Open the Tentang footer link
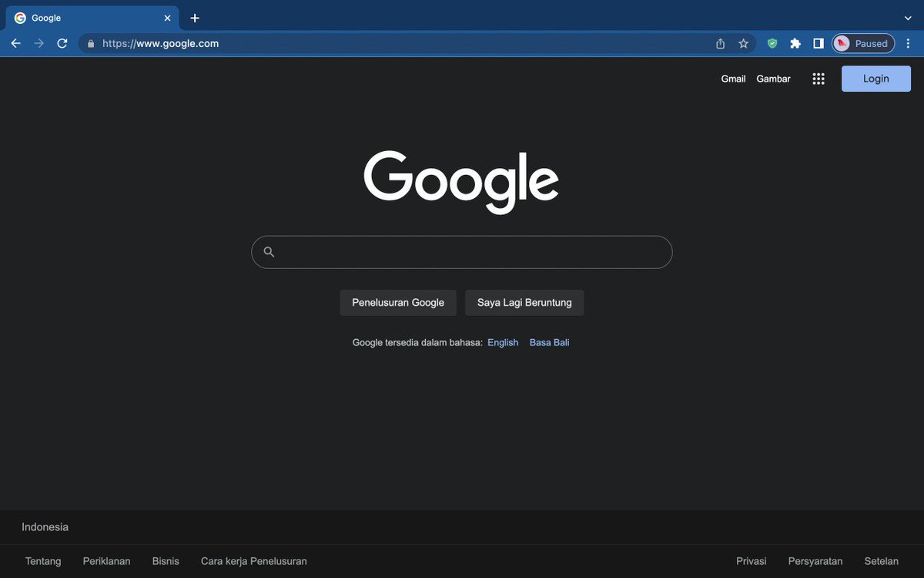This screenshot has height=578, width=924. point(43,561)
